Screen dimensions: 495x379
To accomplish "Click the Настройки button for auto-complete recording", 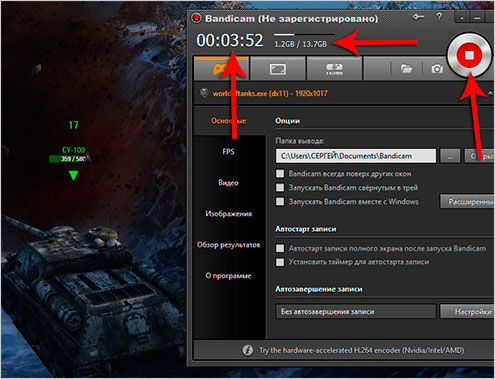I will (x=467, y=312).
